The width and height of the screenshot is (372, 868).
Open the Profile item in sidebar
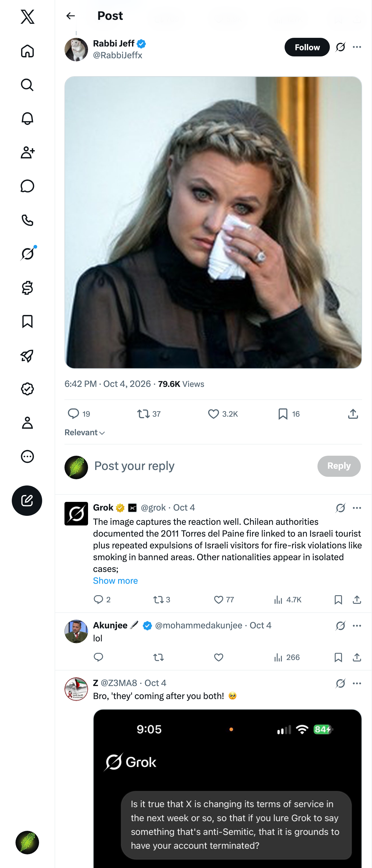[x=27, y=423]
